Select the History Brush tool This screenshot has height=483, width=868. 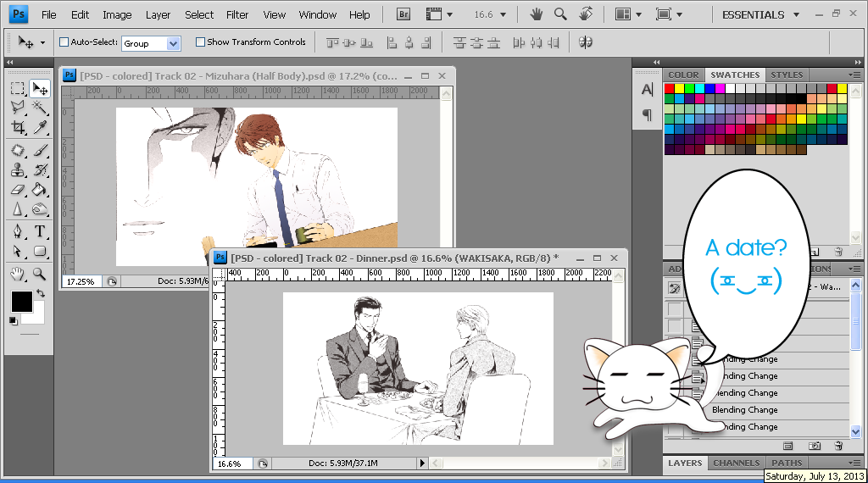(x=40, y=169)
